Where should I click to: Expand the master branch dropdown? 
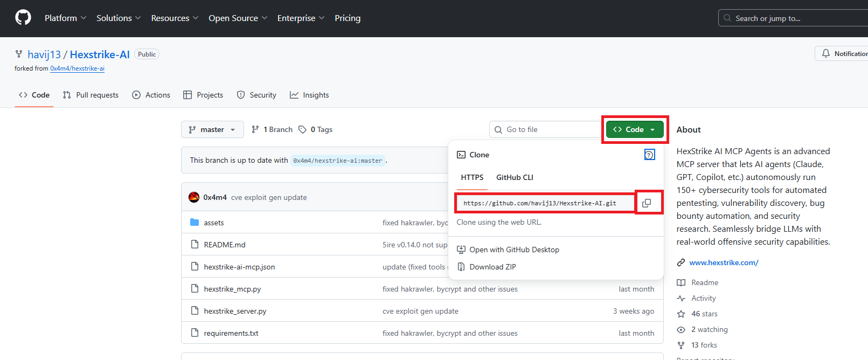point(212,129)
